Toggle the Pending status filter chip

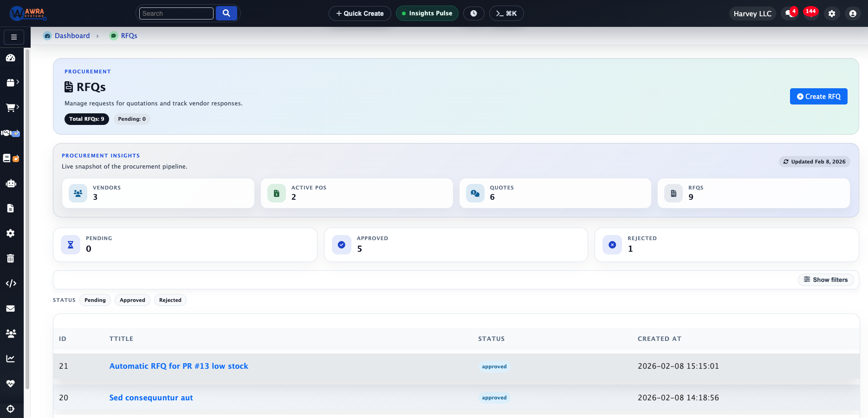pos(95,300)
